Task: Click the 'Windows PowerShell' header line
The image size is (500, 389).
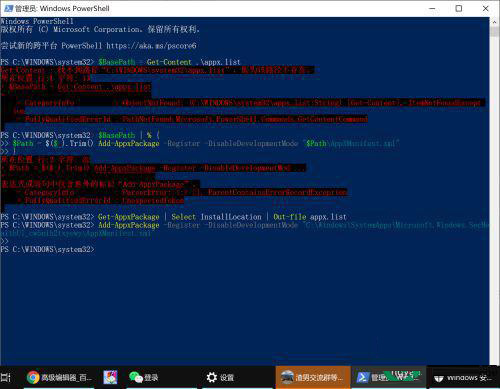Action: (37, 21)
